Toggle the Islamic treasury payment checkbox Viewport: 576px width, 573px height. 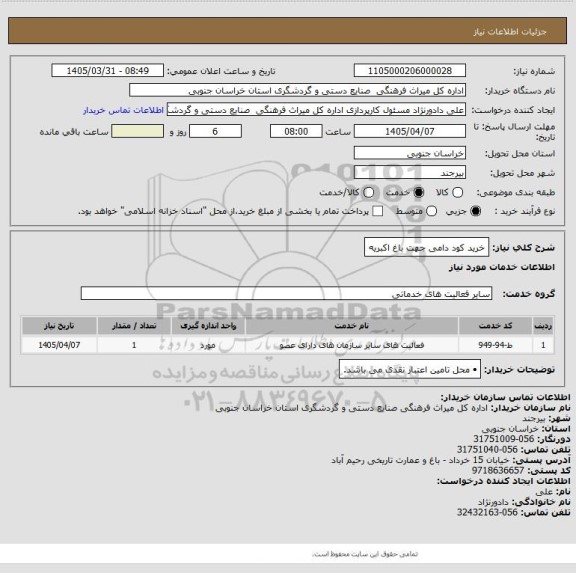pos(378,211)
